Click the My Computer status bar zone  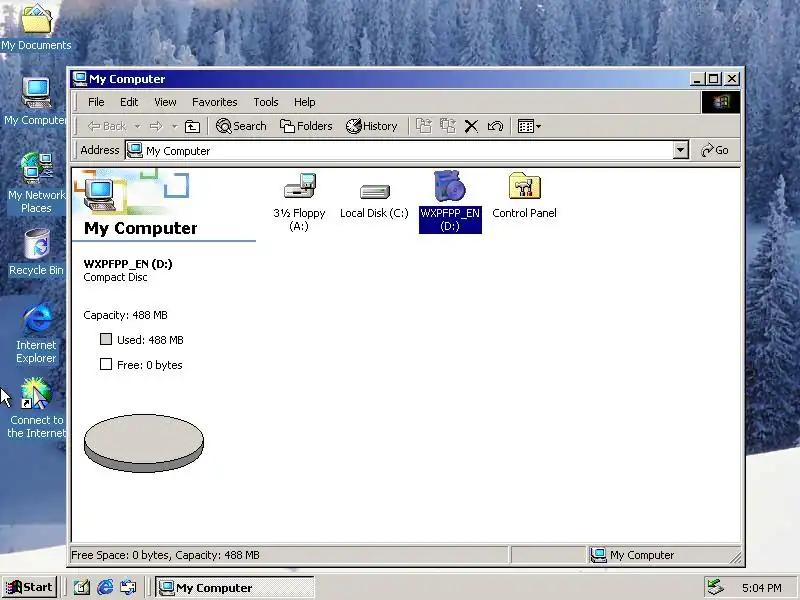point(663,555)
